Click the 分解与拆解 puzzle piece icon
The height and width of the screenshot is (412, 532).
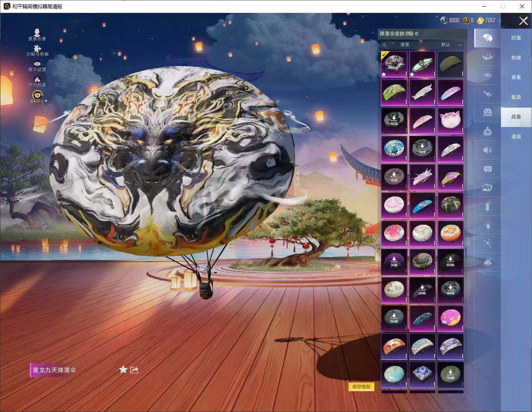click(x=37, y=49)
